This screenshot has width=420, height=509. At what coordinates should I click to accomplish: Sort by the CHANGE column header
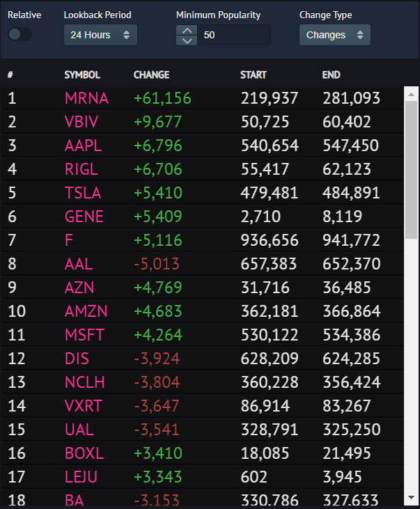coord(151,75)
